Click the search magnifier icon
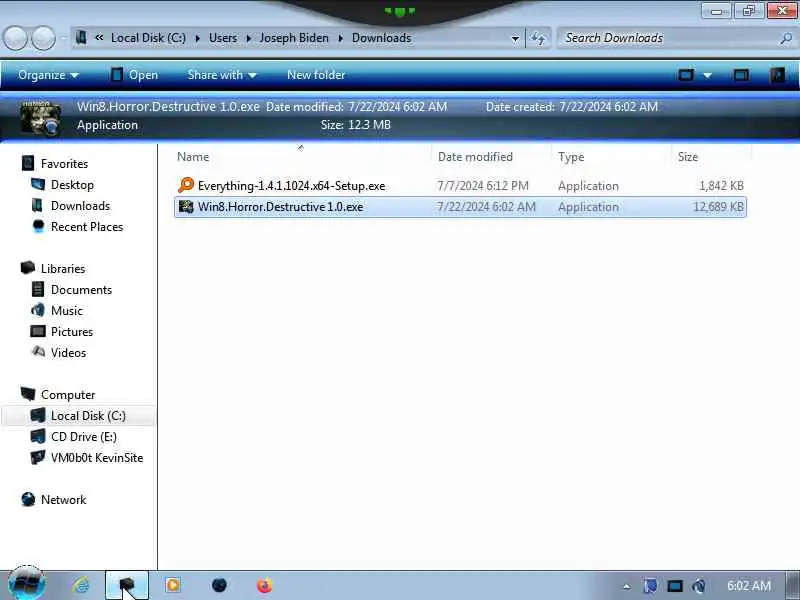Screen dimensions: 800x600 pyautogui.click(x=786, y=38)
